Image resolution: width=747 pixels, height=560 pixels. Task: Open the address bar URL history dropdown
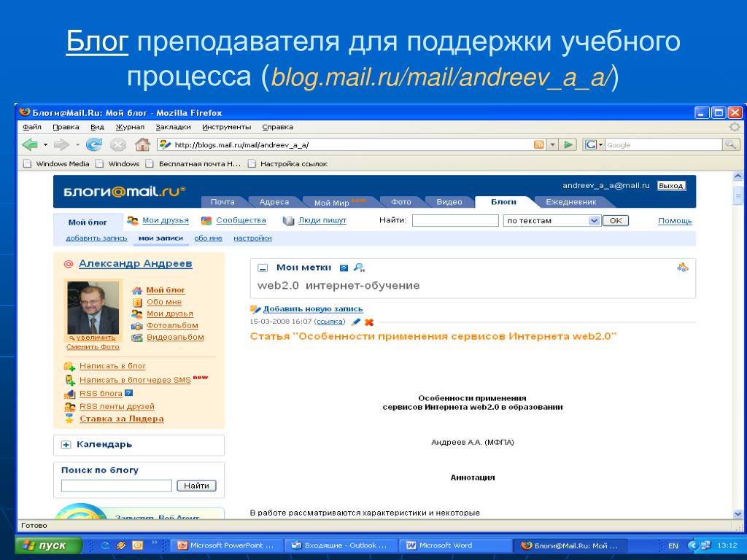click(552, 145)
